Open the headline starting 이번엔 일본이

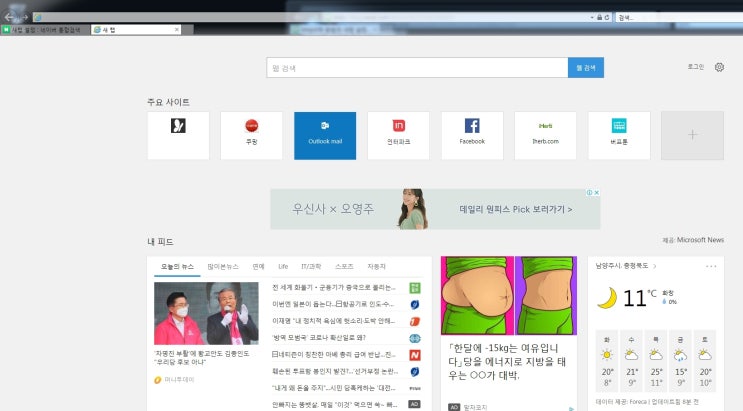coord(333,304)
